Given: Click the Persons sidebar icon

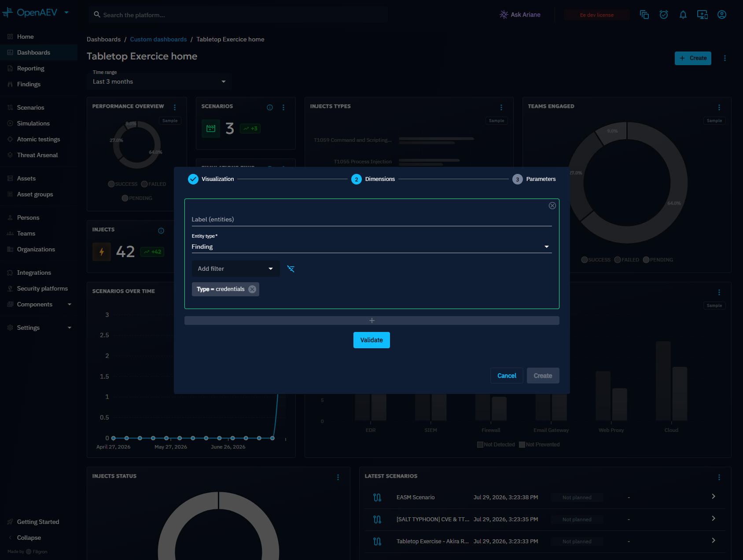Looking at the screenshot, I should pos(10,217).
